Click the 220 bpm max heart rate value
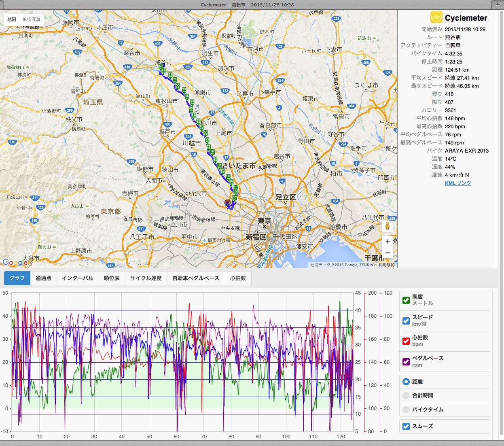The height and width of the screenshot is (446, 504). click(x=455, y=126)
